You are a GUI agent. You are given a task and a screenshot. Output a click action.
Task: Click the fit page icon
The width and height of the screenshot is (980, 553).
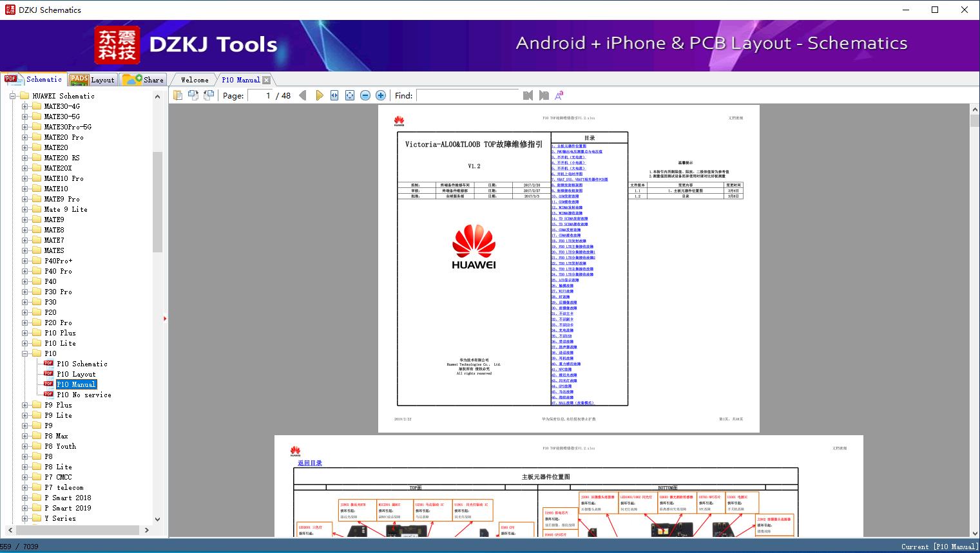pos(350,95)
